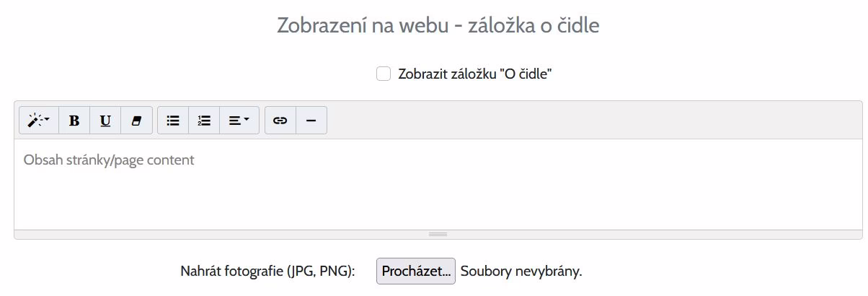Click into the Obsah stránky editor area

(x=438, y=184)
